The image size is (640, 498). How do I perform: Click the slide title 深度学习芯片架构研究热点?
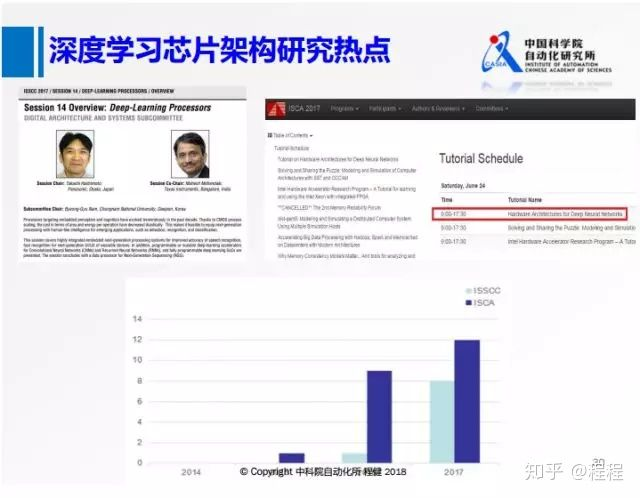point(220,51)
